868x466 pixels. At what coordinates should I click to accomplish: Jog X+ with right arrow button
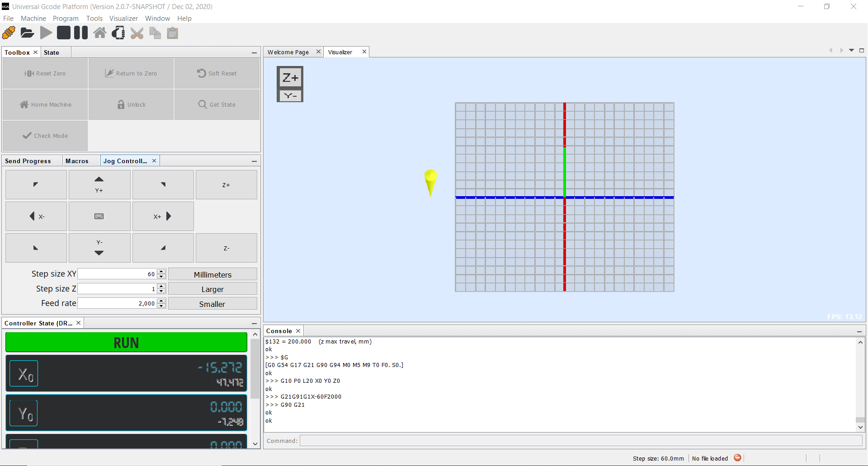coord(163,216)
